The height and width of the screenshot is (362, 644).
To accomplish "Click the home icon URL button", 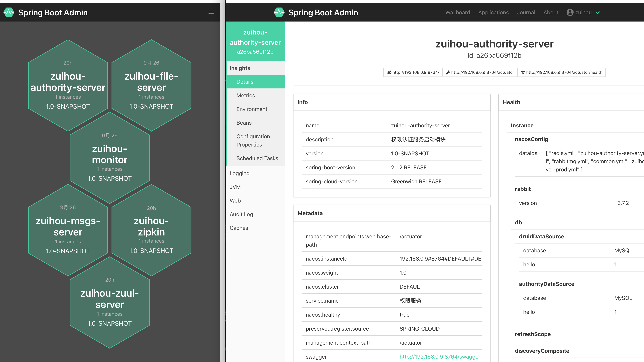I will 413,72.
